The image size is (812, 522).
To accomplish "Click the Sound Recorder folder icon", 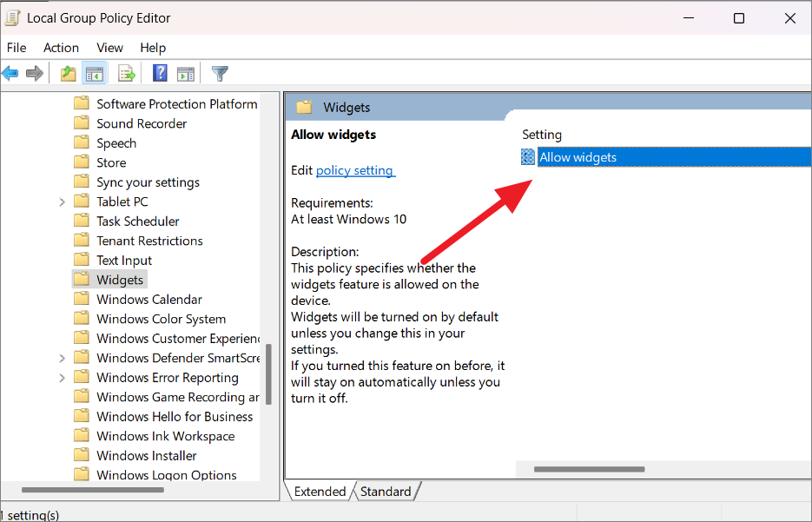I will coord(82,123).
